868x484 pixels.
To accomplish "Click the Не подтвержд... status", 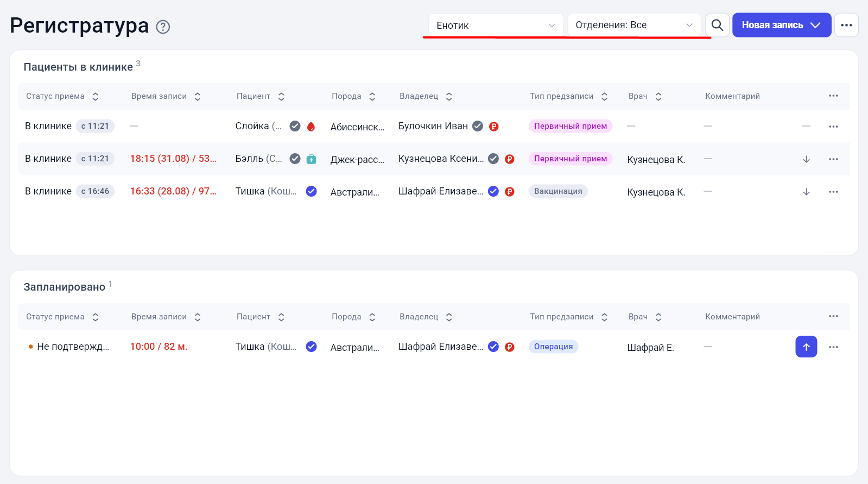I will click(73, 347).
